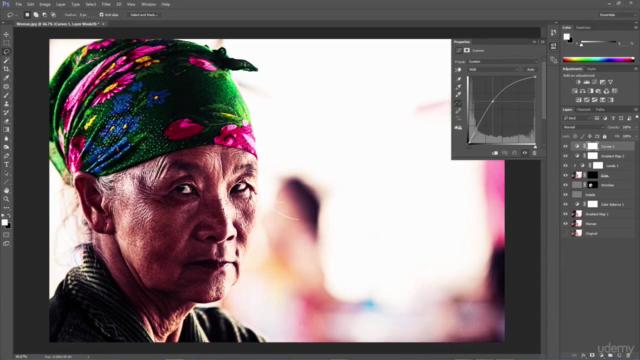Open the Properties panel menu
Image resolution: width=640 pixels, height=360 pixels.
click(x=542, y=42)
